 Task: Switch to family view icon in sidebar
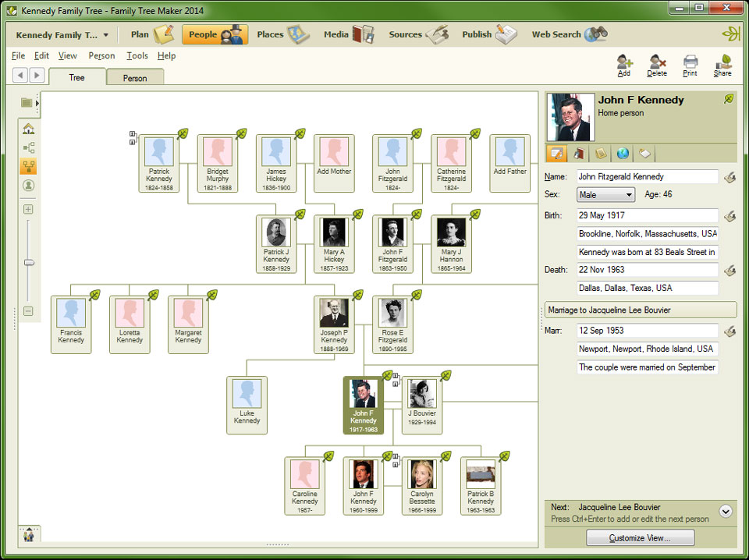[x=29, y=166]
